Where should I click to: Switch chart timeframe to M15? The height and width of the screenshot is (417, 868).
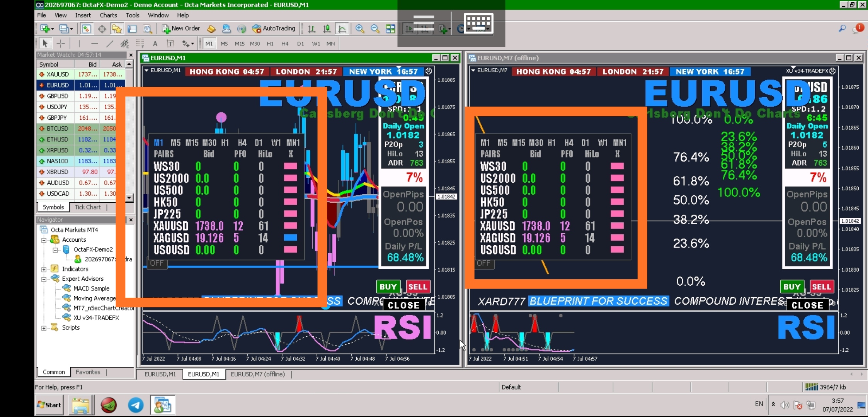(239, 44)
